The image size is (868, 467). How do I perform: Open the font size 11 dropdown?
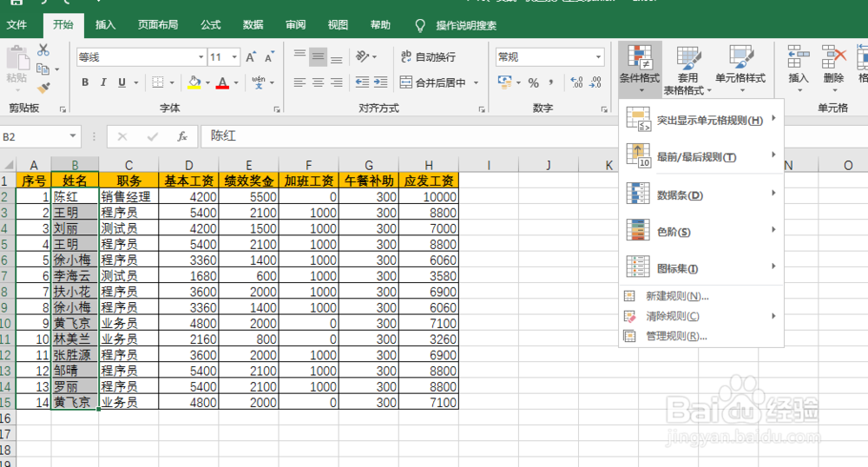pos(234,57)
